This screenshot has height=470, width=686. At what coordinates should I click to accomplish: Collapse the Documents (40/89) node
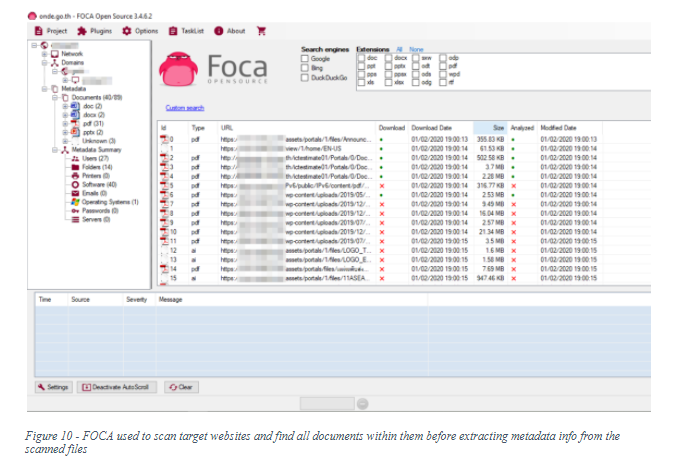55,98
